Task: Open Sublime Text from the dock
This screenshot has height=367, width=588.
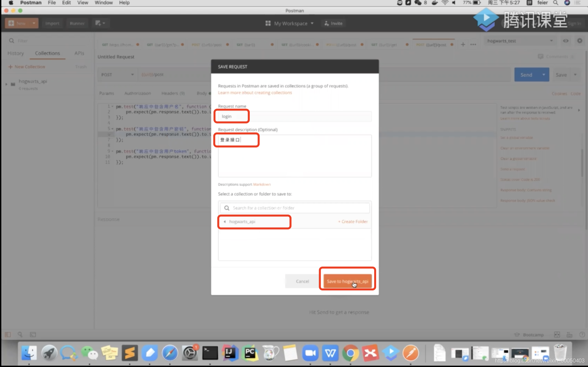Action: (130, 353)
